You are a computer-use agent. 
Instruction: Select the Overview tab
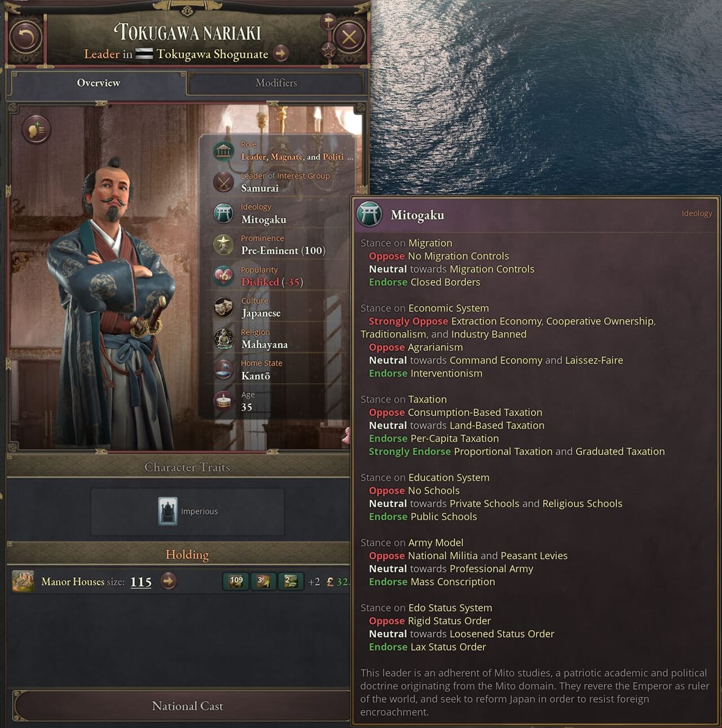(x=99, y=83)
